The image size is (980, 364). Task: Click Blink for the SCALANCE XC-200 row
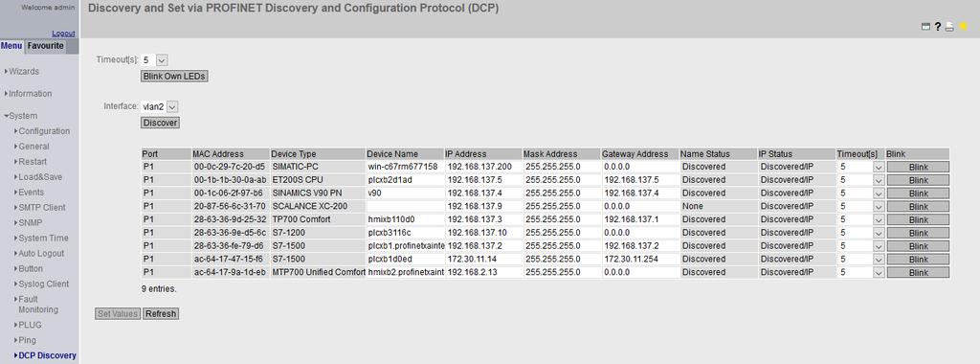point(918,206)
